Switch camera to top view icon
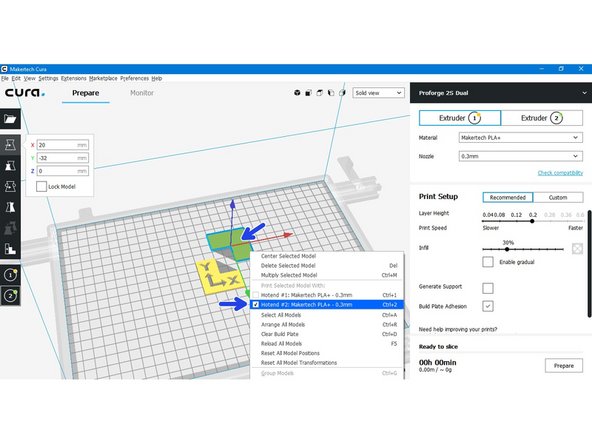Image resolution: width=592 pixels, height=444 pixels. pyautogui.click(x=320, y=93)
